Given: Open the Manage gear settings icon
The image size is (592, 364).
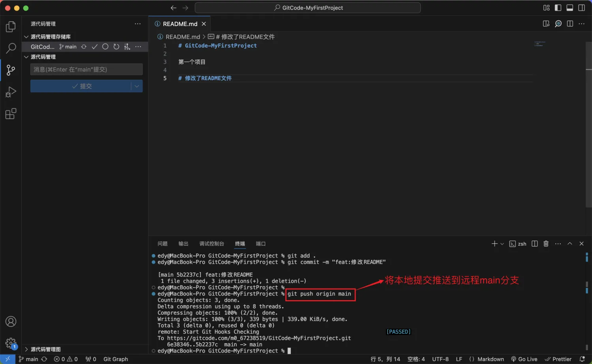Looking at the screenshot, I should pos(11,343).
